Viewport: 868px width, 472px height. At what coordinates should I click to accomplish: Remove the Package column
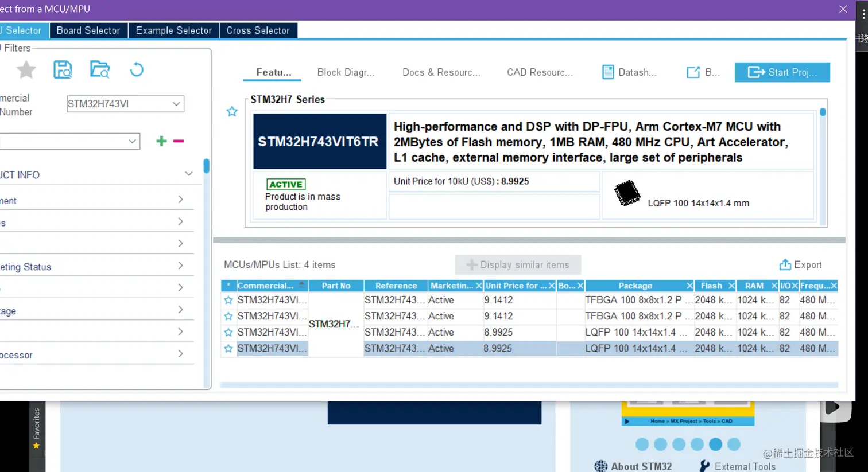point(689,286)
